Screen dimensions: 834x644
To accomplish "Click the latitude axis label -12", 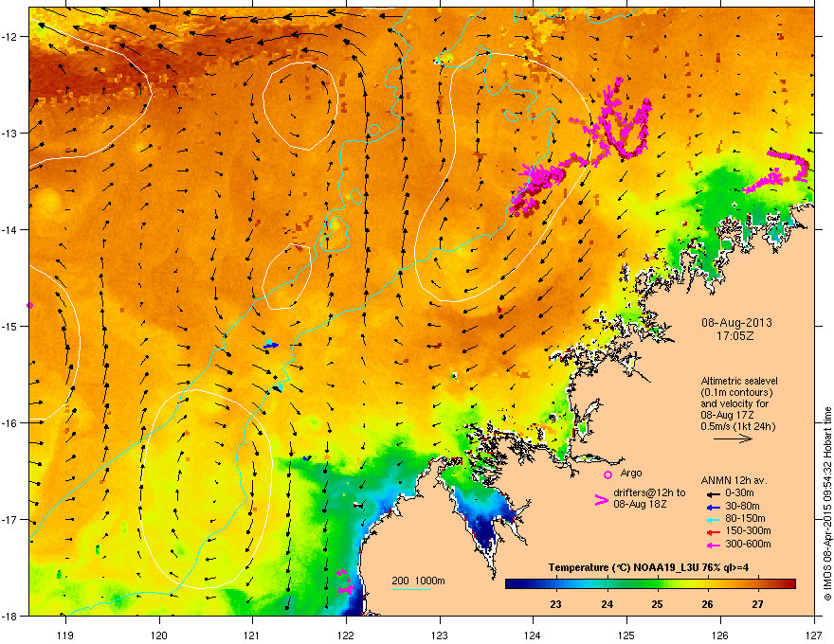I will coord(9,37).
